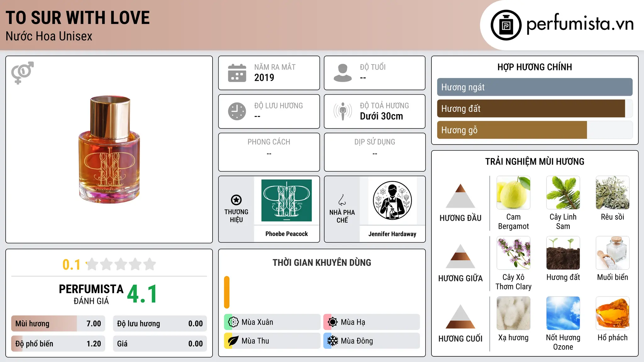Select the Hương gỗ accord bar
This screenshot has width=644, height=362.
(535, 130)
